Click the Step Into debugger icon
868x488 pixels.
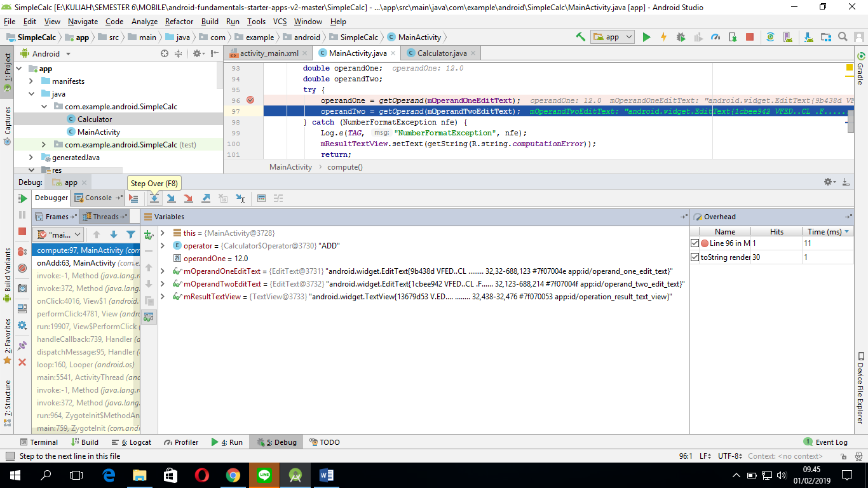pos(171,198)
